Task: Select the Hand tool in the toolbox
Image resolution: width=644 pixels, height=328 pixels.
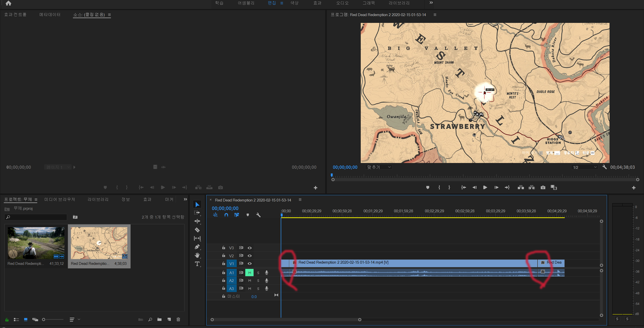Action: coord(197,255)
